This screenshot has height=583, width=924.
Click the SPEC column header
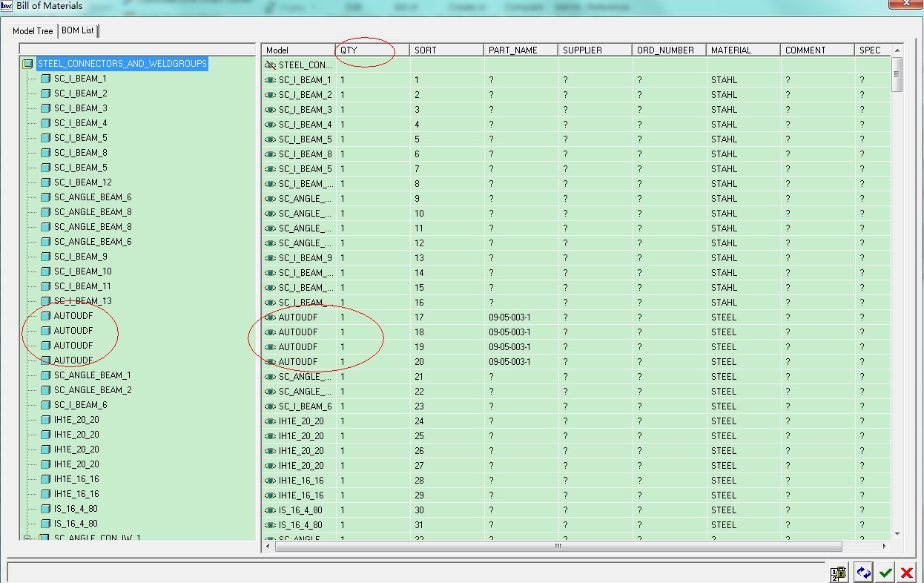pyautogui.click(x=873, y=50)
